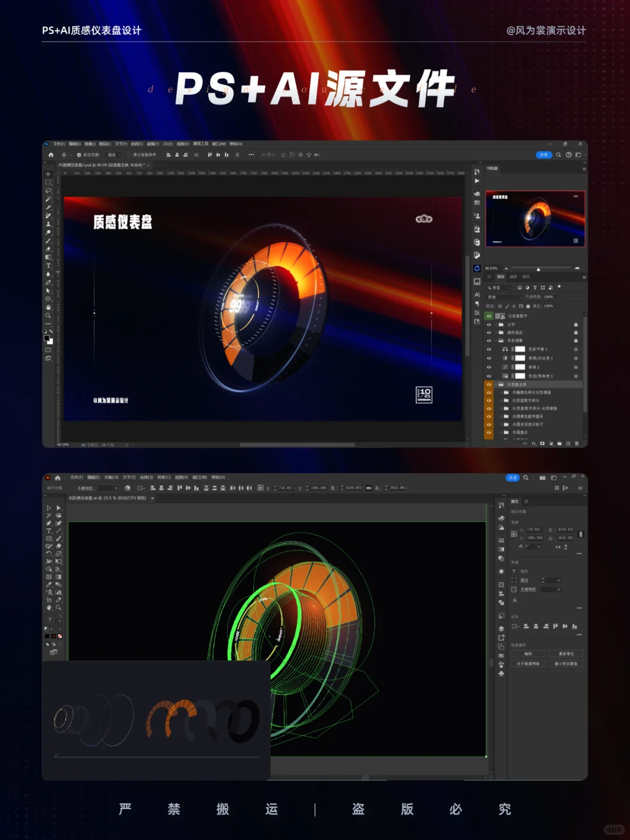This screenshot has width=630, height=840.
Task: Create new layer with plus icon in Layers panel
Action: [x=568, y=444]
